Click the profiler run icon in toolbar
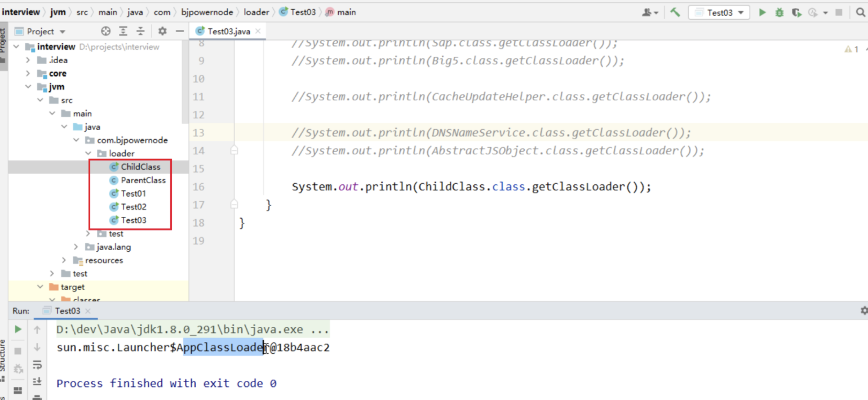The image size is (868, 400). [812, 12]
